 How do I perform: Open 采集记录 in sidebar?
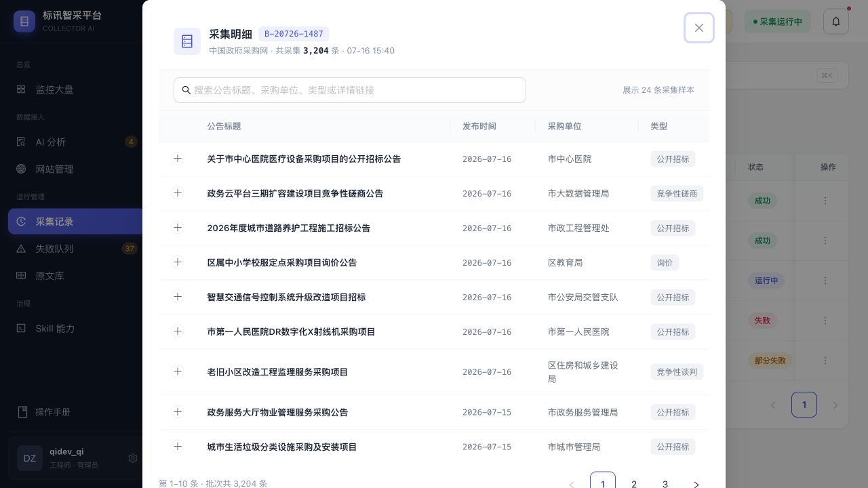click(75, 222)
